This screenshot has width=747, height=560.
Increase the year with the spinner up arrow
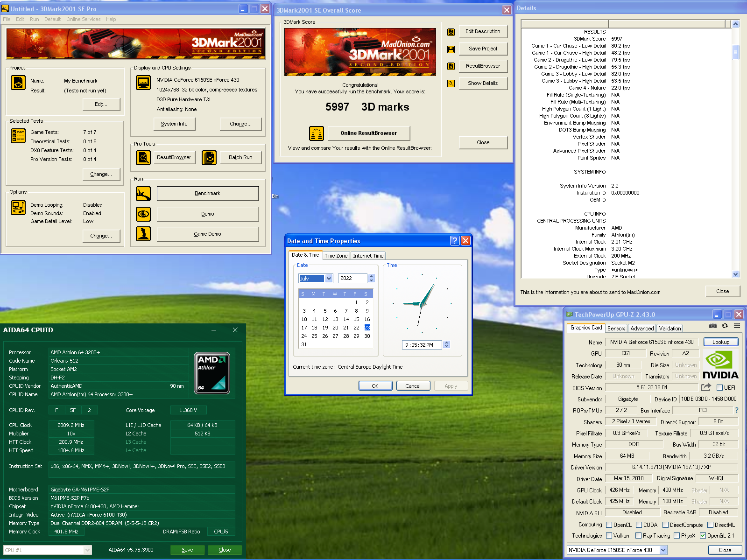(x=372, y=276)
